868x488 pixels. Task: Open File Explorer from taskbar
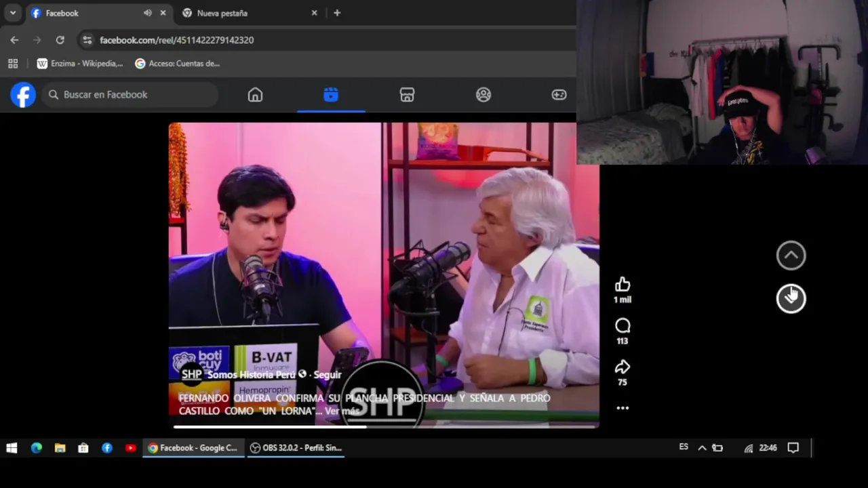pos(60,448)
